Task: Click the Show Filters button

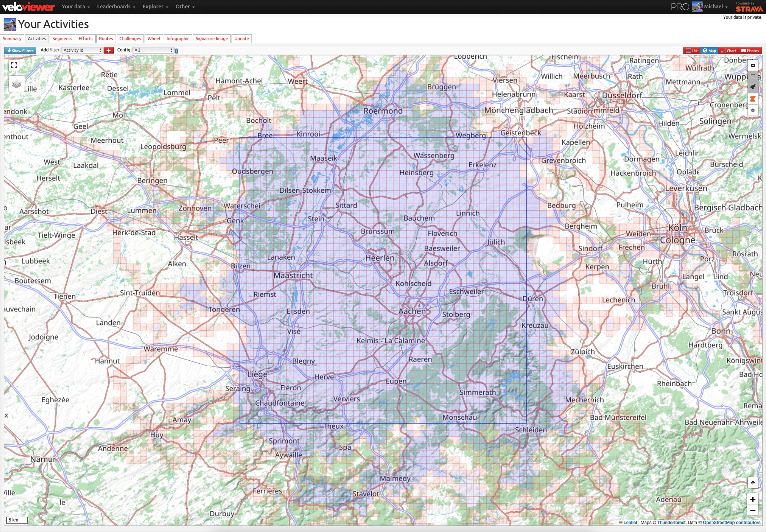Action: (x=20, y=51)
